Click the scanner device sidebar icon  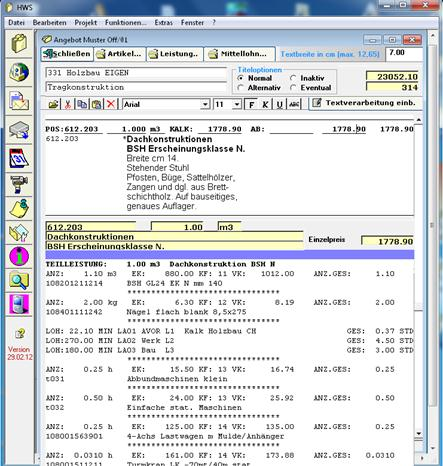19,130
